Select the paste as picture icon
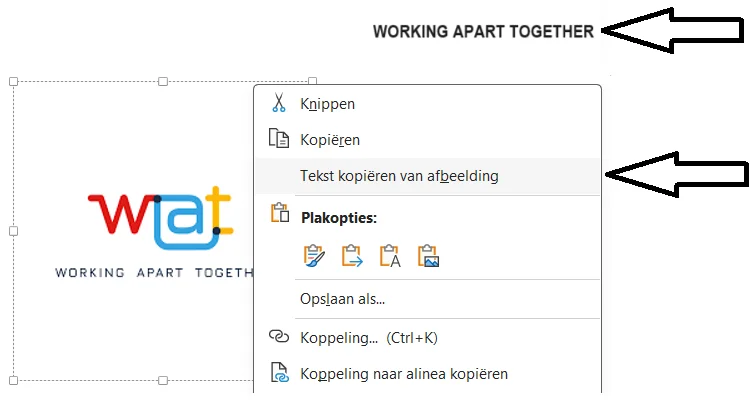Image resolution: width=750 pixels, height=405 pixels. 429,256
